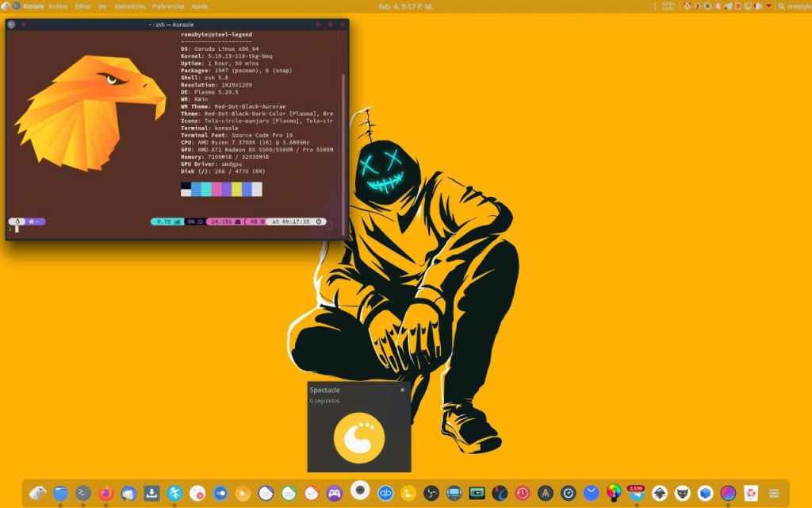This screenshot has width=812, height=508.
Task: Open the Editar menu
Action: (x=82, y=6)
